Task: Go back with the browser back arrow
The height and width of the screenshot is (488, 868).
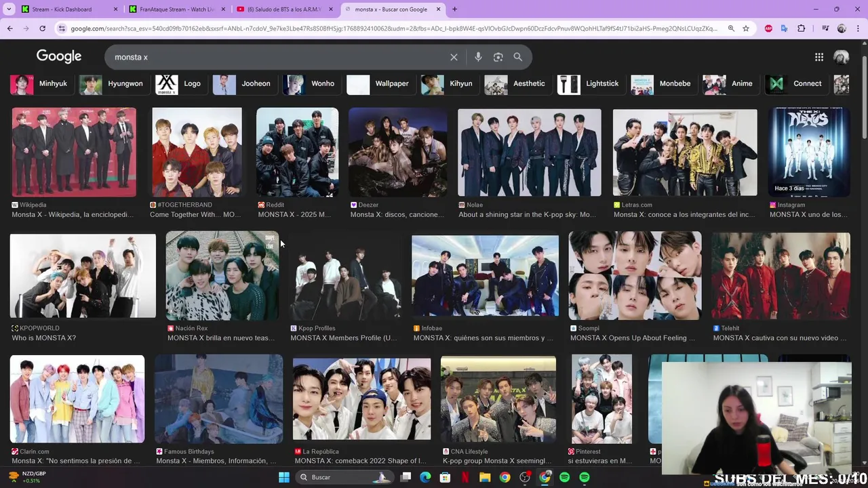Action: tap(9, 28)
